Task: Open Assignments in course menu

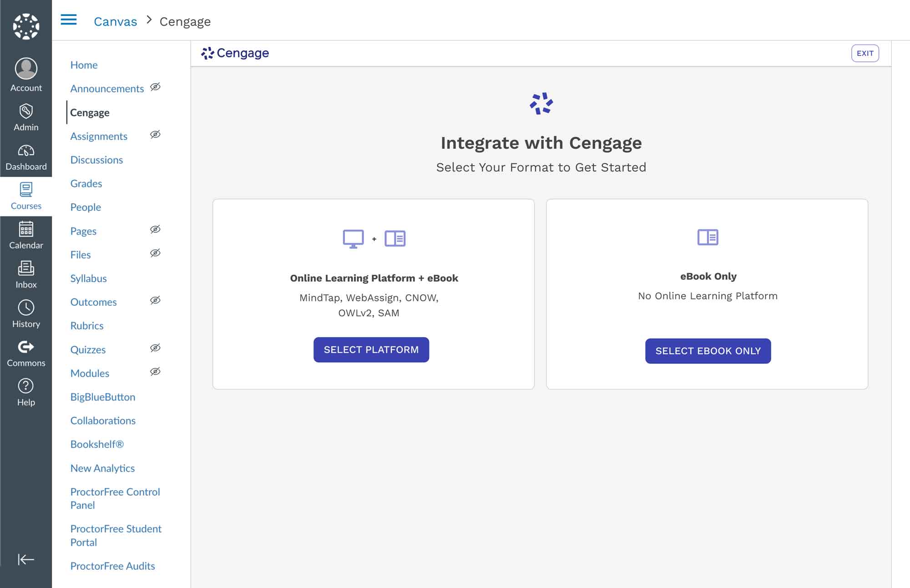Action: tap(99, 136)
